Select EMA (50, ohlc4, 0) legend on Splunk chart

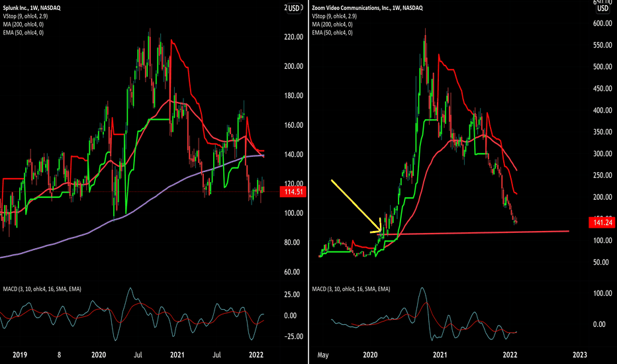tap(23, 32)
